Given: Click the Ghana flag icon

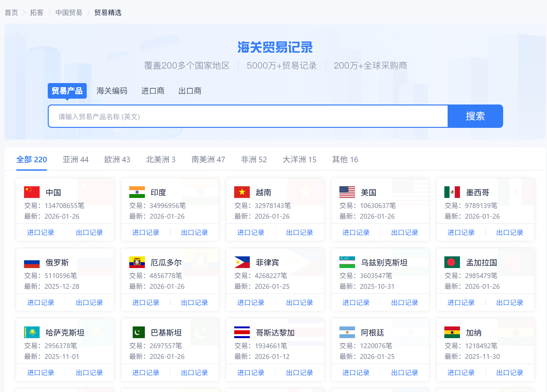Looking at the screenshot, I should [452, 332].
